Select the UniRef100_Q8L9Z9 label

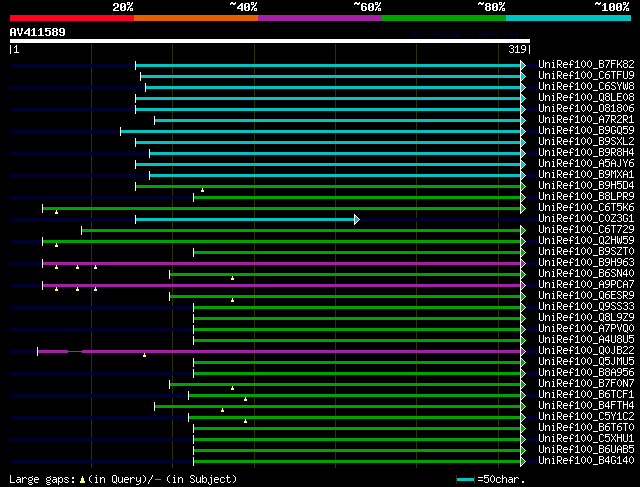[x=586, y=318]
